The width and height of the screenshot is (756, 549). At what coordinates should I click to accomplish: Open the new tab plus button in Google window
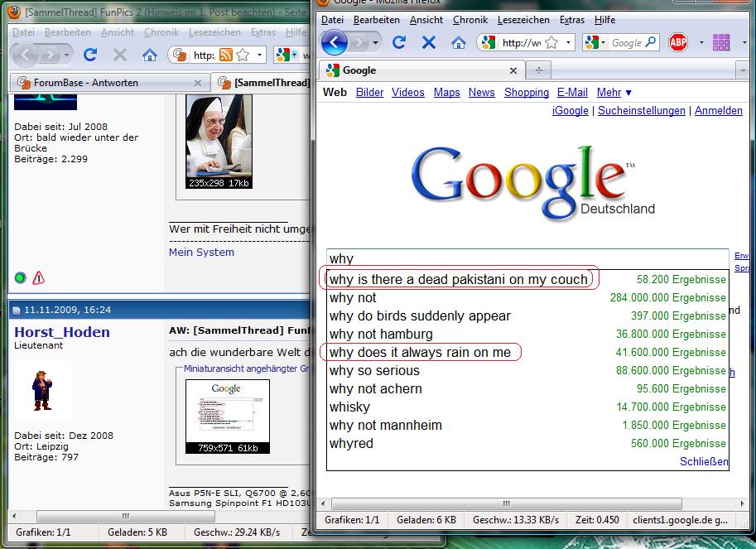538,70
